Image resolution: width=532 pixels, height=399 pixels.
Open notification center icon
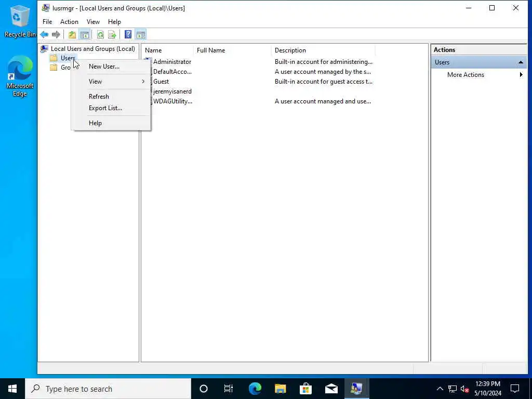point(515,389)
